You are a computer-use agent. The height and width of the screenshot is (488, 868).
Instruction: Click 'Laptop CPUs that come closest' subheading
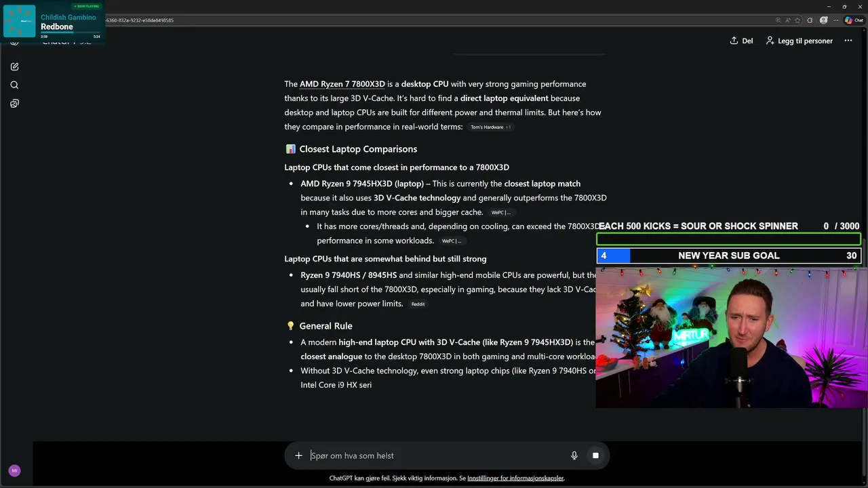pyautogui.click(x=397, y=167)
